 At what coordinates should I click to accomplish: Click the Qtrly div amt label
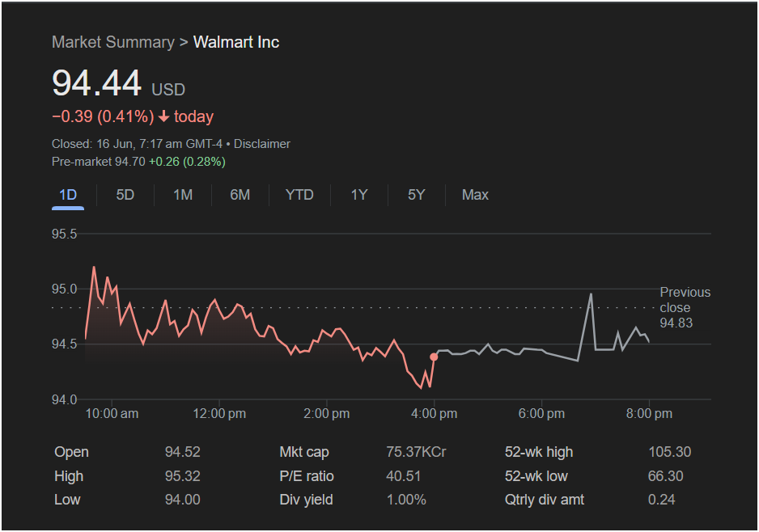544,500
